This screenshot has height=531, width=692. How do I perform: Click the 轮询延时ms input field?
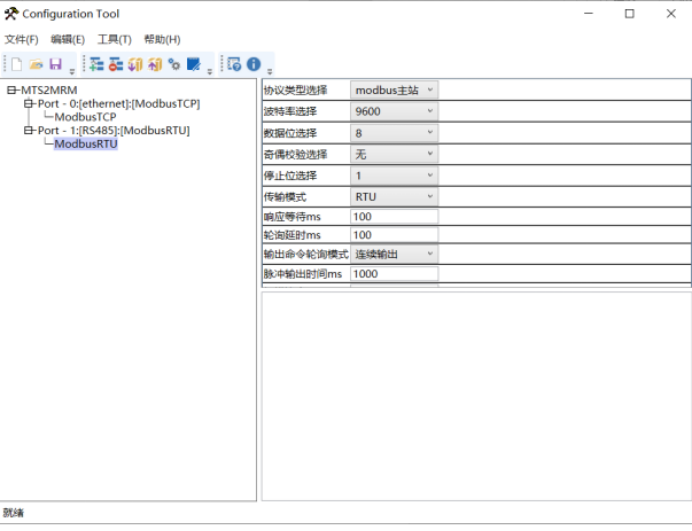tap(394, 235)
